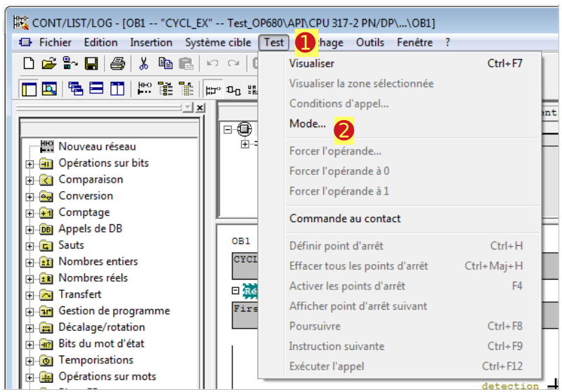The image size is (562, 392).
Task: Close the catalog panel with X
Action: pos(200,107)
